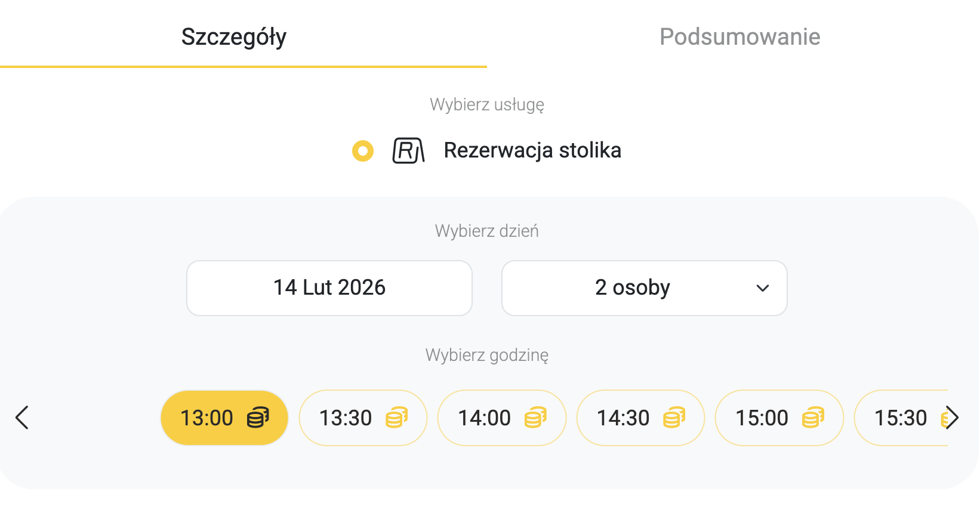Choose the partially visible 15:30 slot
The width and height of the screenshot is (980, 519).
click(899, 418)
